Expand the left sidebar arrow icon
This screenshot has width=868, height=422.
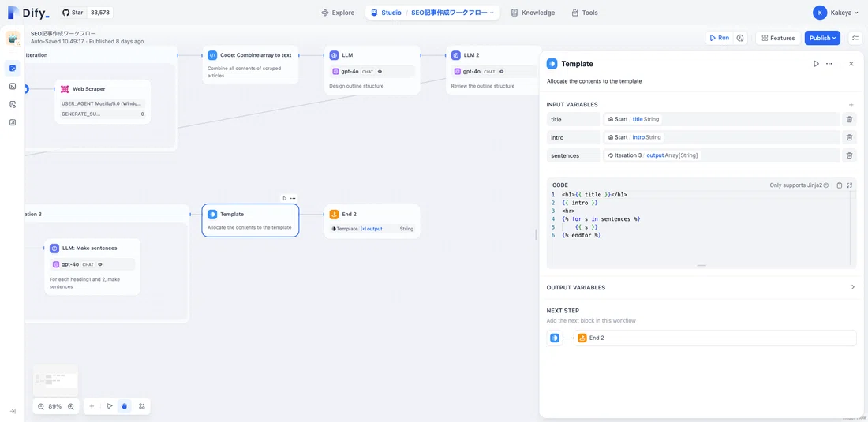pos(12,411)
